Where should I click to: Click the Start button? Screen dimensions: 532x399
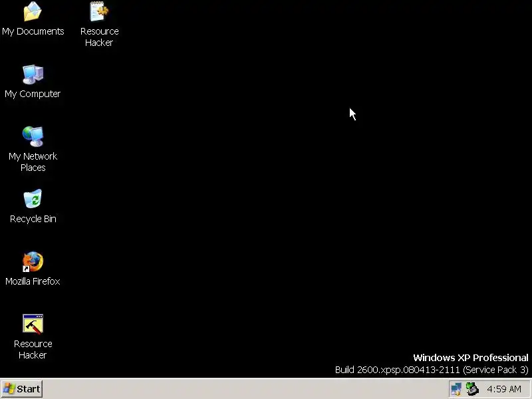point(22,389)
